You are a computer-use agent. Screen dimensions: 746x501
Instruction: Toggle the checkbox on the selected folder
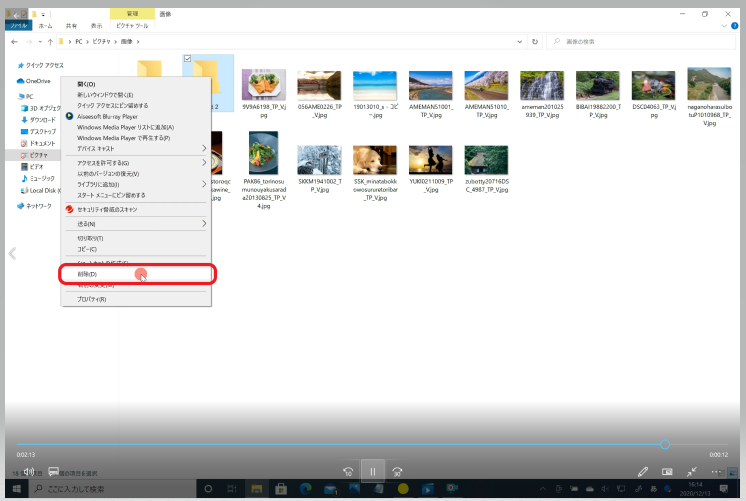[x=188, y=60]
